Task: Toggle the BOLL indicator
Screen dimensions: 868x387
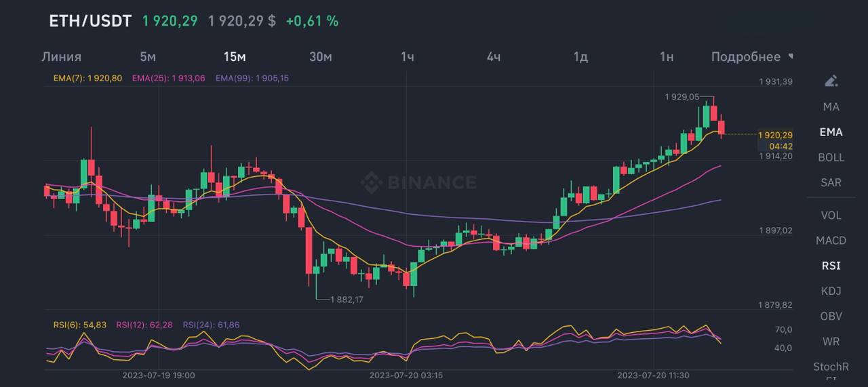Action: 831,157
